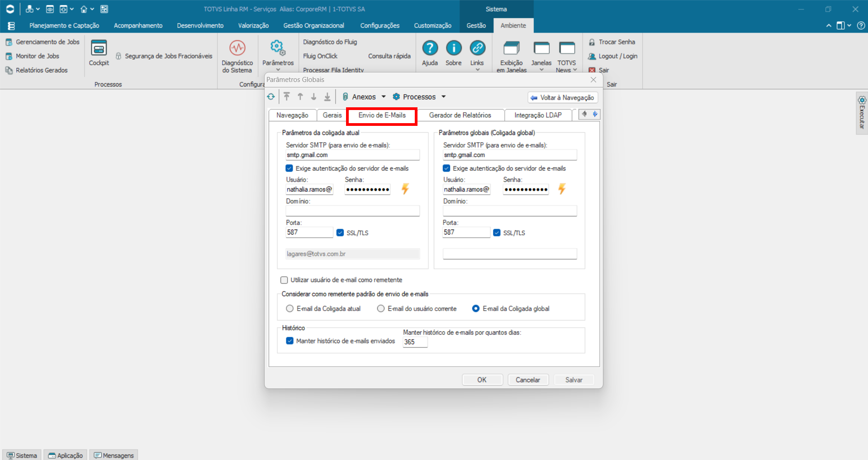Open the Gestão ribbon tab
Viewport: 868px width, 460px height.
pyautogui.click(x=476, y=26)
